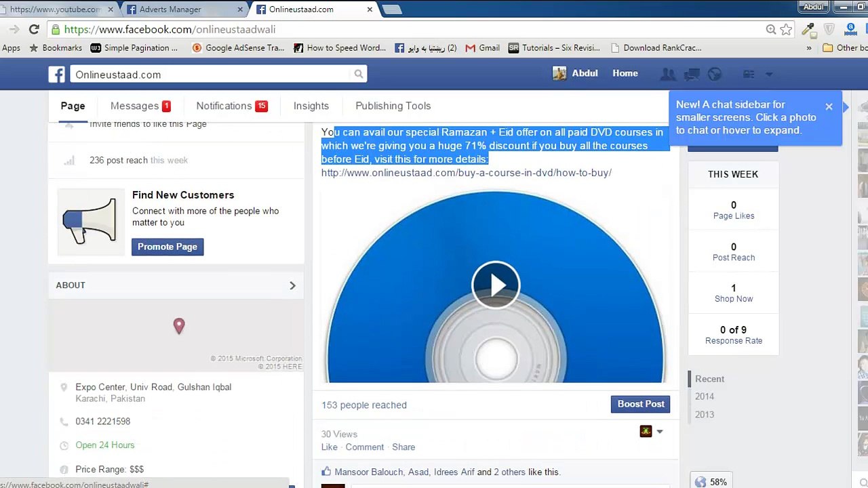
Task: Click the gray shield extension icon
Action: click(829, 29)
